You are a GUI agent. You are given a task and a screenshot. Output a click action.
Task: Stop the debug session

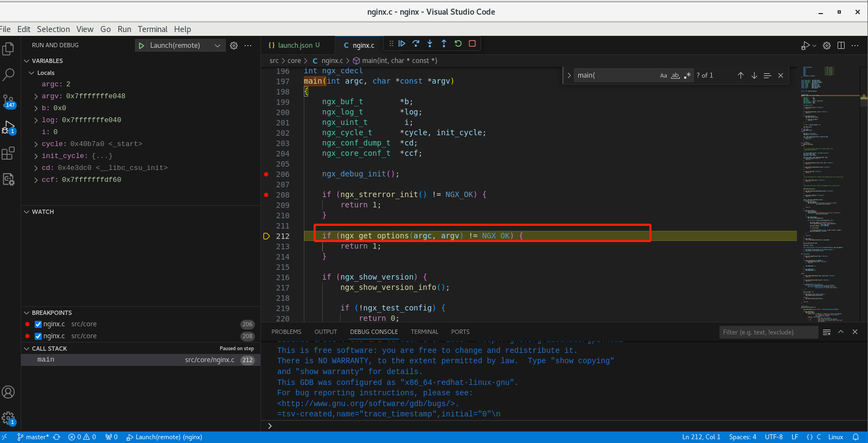[472, 43]
